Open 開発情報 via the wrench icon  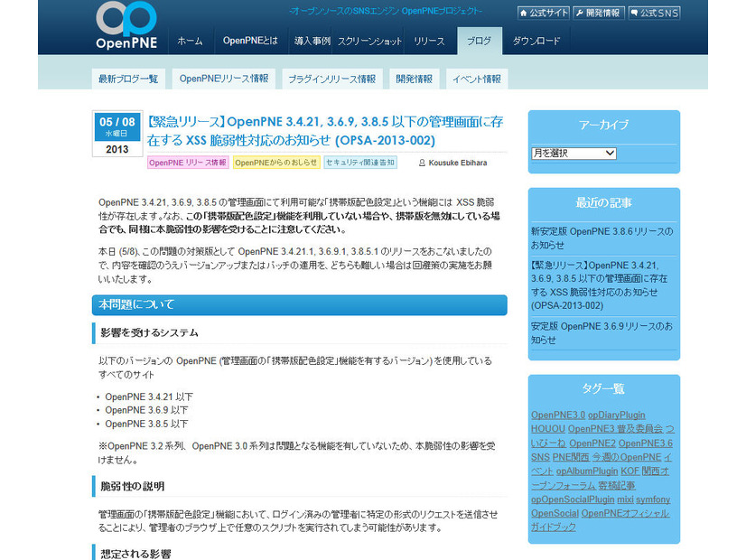pos(599,14)
